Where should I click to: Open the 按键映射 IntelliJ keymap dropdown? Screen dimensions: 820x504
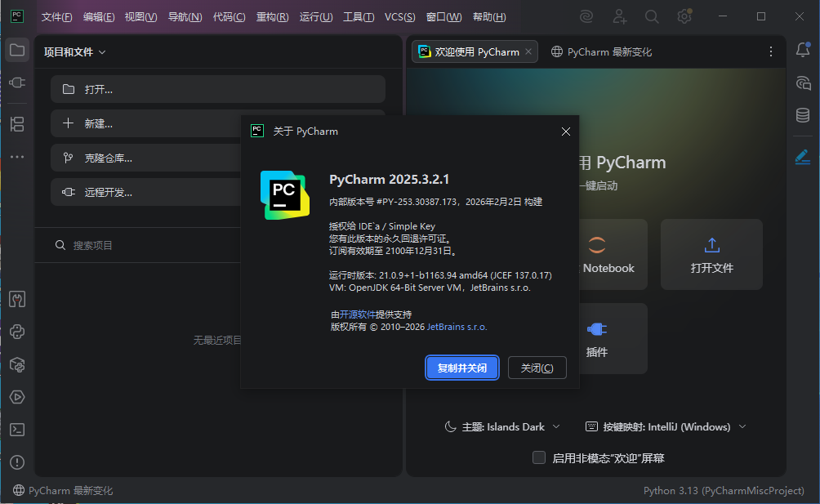click(x=666, y=426)
